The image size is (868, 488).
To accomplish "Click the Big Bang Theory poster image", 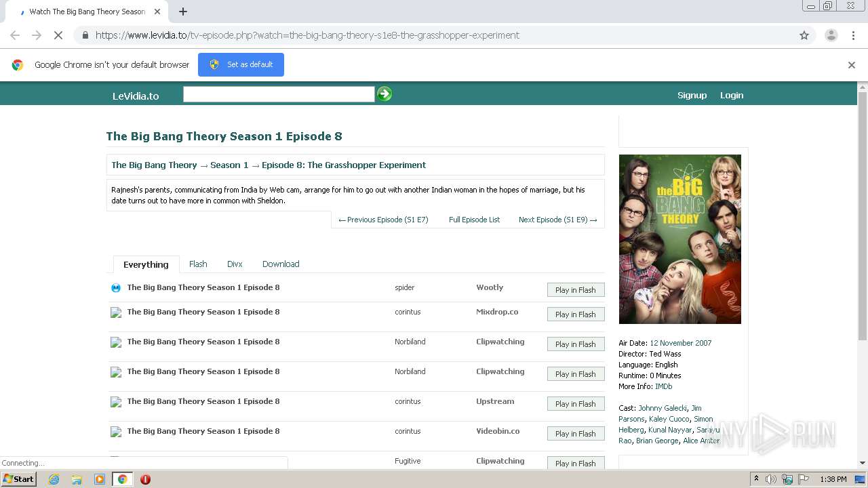I will tap(680, 239).
